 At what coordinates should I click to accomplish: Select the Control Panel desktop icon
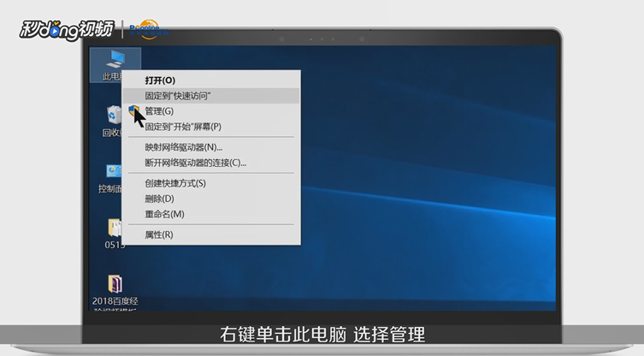pyautogui.click(x=114, y=171)
